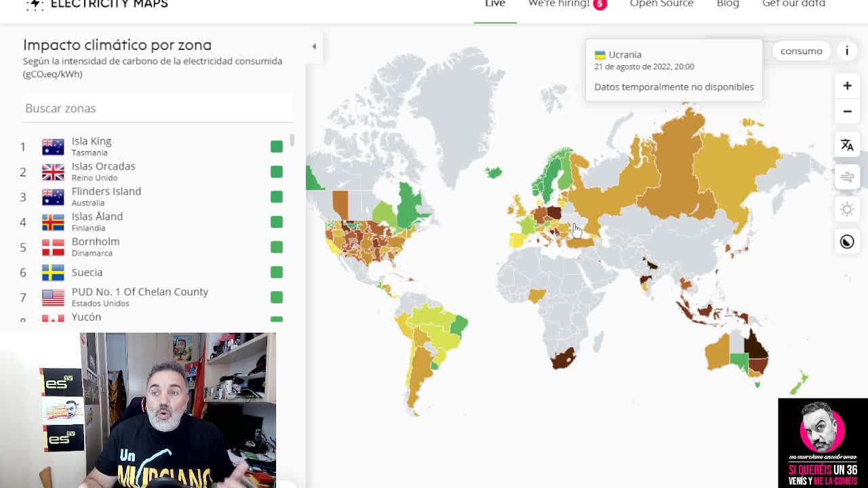Zoom out with the minus button

pos(847,111)
